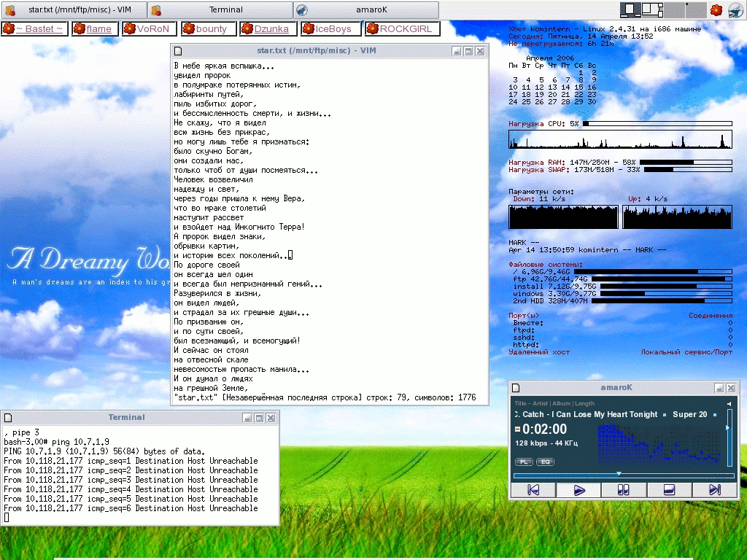Open the VIM window menu icon
This screenshot has width=747, height=560.
point(178,51)
